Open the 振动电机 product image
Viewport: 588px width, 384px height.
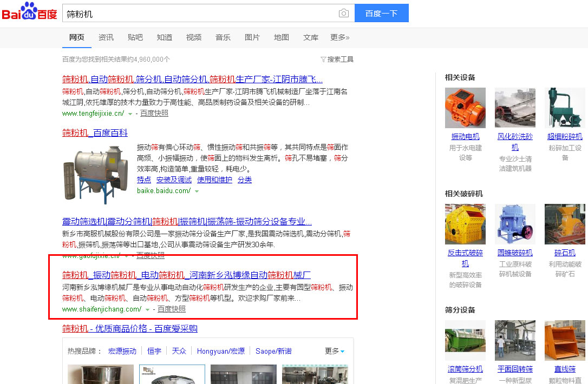(x=465, y=108)
